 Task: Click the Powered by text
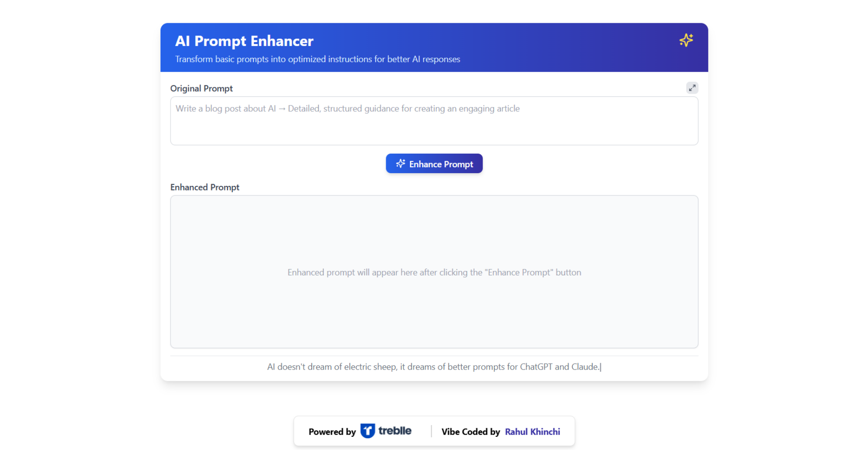pos(332,432)
